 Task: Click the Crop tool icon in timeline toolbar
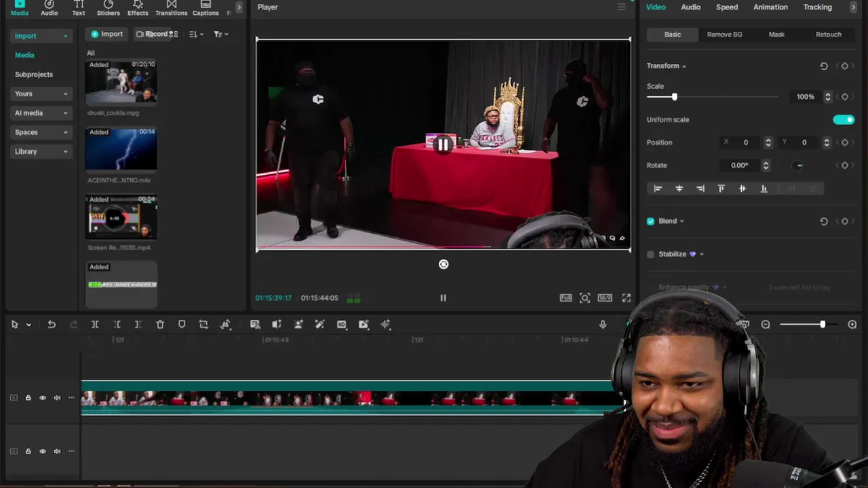click(203, 325)
